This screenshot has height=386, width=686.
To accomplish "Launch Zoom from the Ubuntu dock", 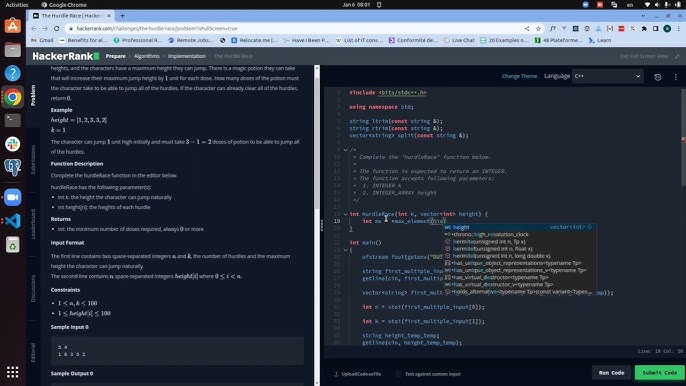I will 13,197.
